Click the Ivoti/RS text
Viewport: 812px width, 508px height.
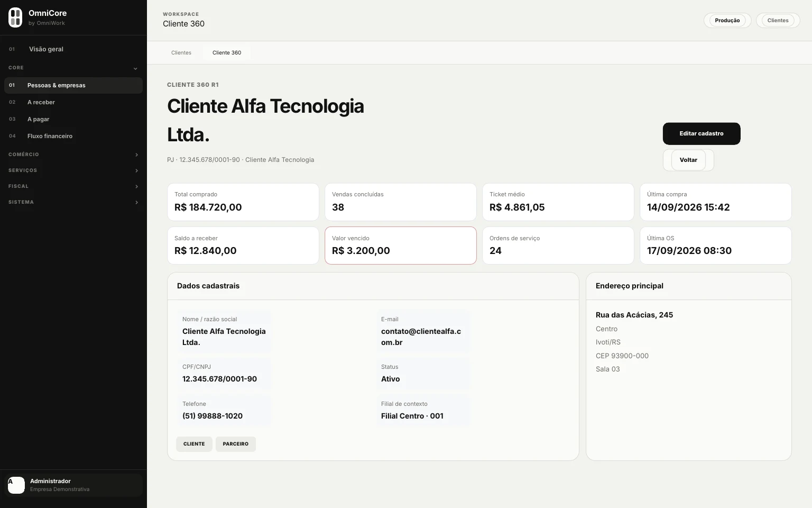(x=608, y=342)
